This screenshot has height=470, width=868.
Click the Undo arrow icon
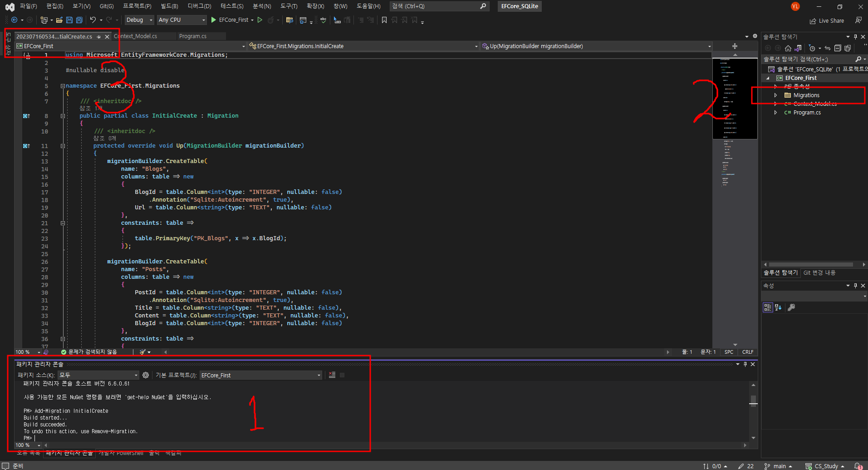(x=93, y=20)
